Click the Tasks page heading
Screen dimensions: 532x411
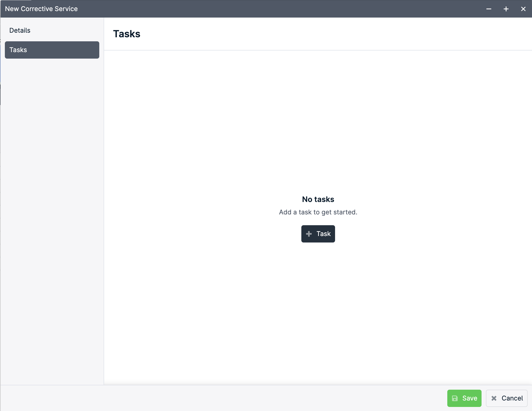[127, 34]
